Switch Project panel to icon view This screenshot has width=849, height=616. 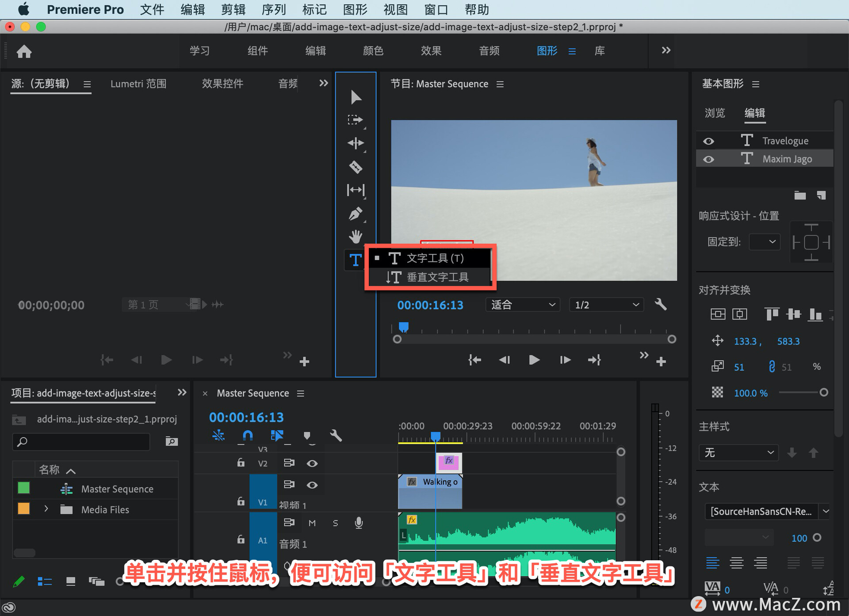click(70, 582)
